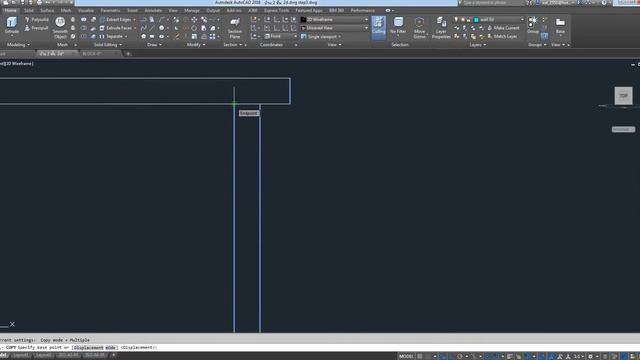Open the Visualize ribbon tab

point(86,11)
